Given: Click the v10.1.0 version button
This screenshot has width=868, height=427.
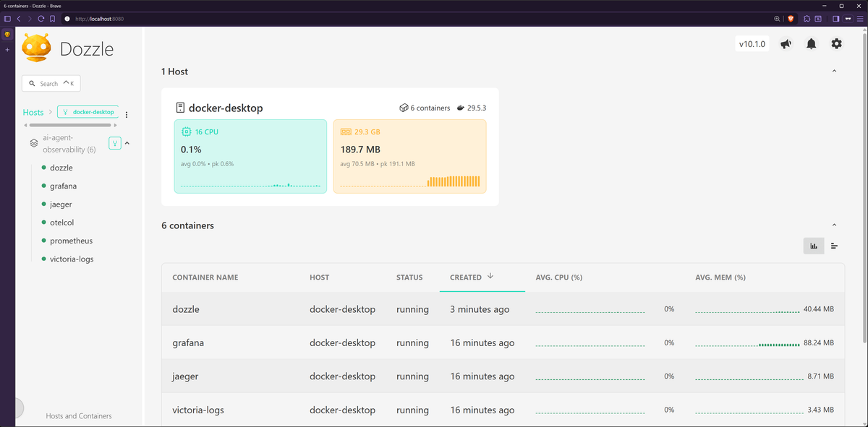Looking at the screenshot, I should tap(752, 44).
